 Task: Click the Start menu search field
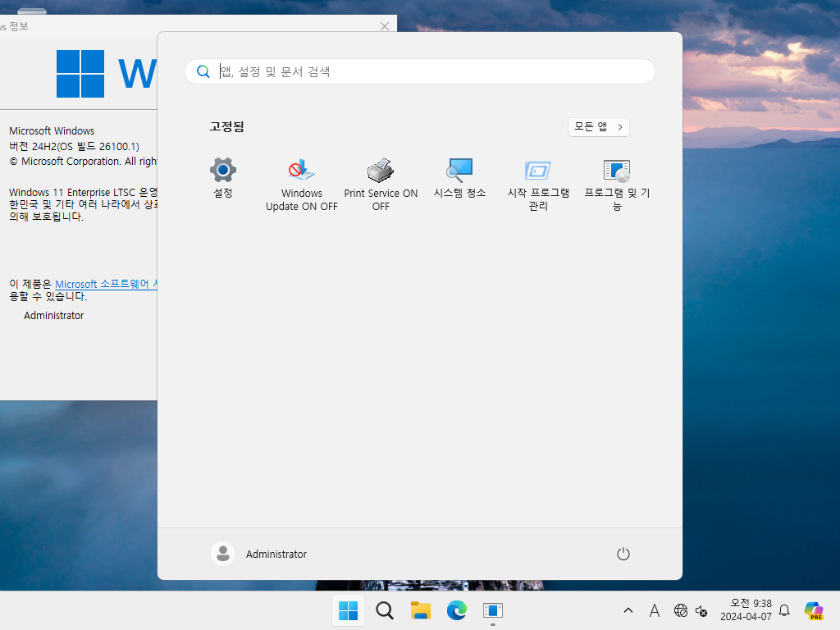(420, 71)
